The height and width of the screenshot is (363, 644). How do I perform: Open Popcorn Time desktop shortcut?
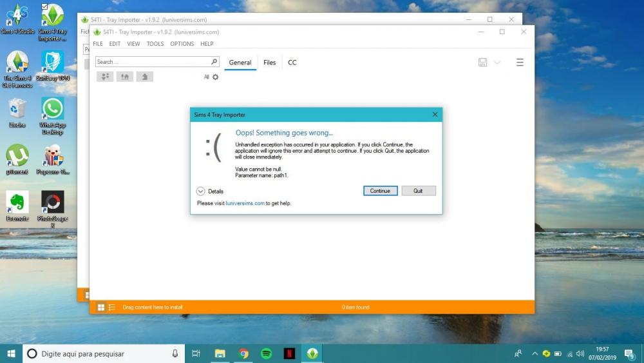tap(53, 159)
